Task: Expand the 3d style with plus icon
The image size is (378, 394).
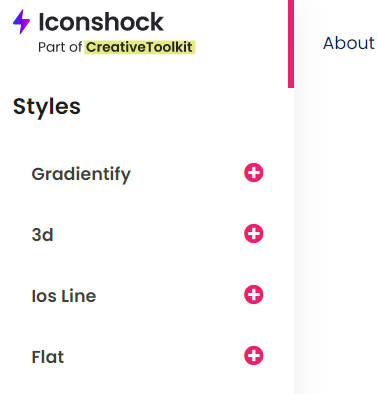Action: (x=254, y=233)
